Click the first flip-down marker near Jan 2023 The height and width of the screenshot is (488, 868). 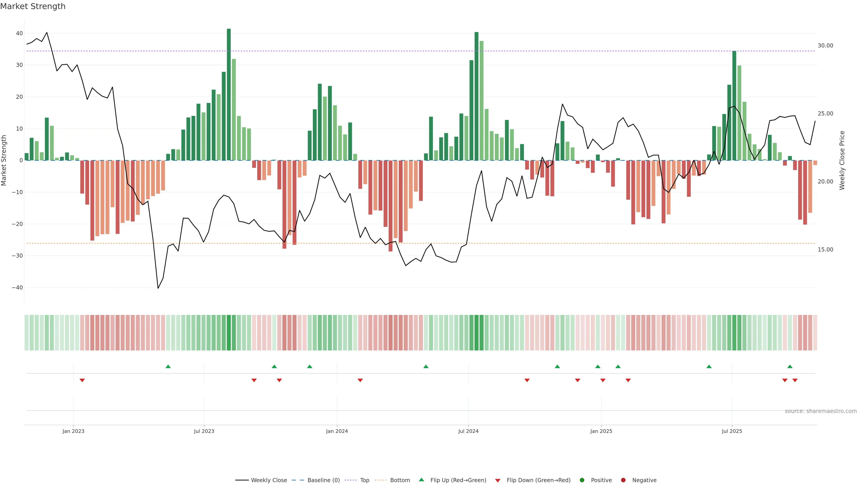82,380
